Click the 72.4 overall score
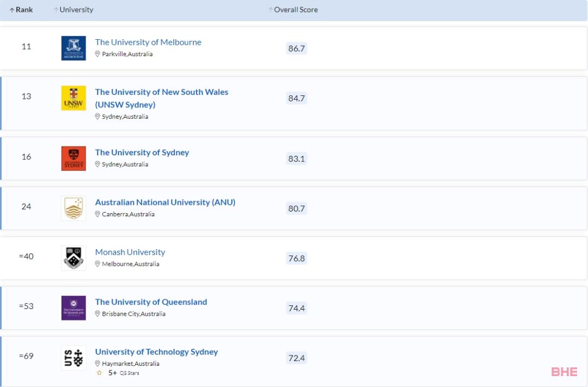The width and height of the screenshot is (588, 387). (x=297, y=358)
